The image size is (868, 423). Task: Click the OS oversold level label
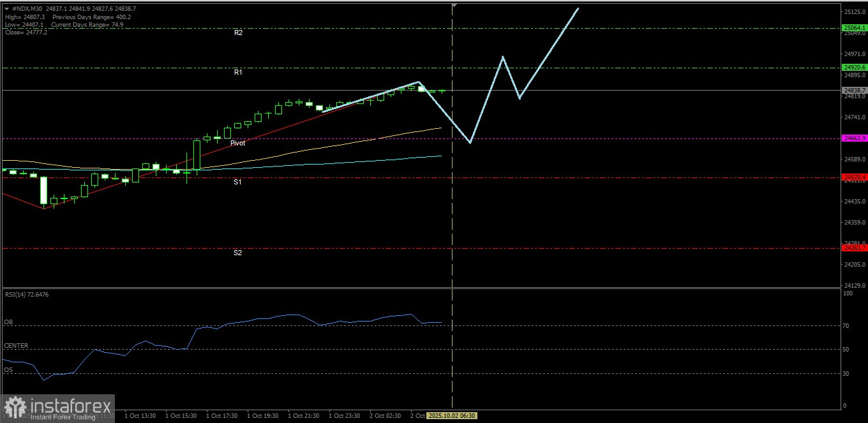(x=8, y=369)
